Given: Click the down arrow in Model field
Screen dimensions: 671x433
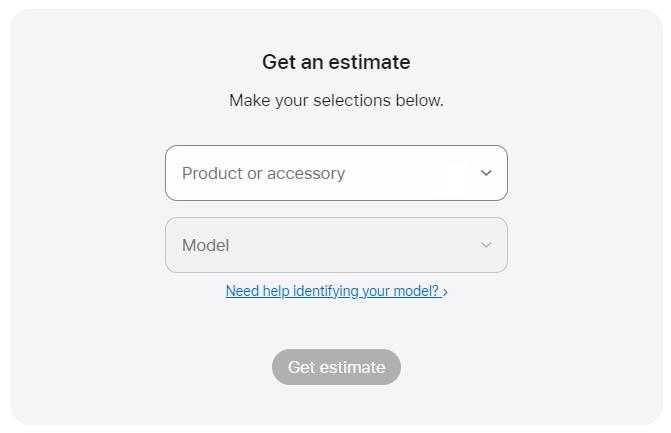Looking at the screenshot, I should click(x=486, y=245).
